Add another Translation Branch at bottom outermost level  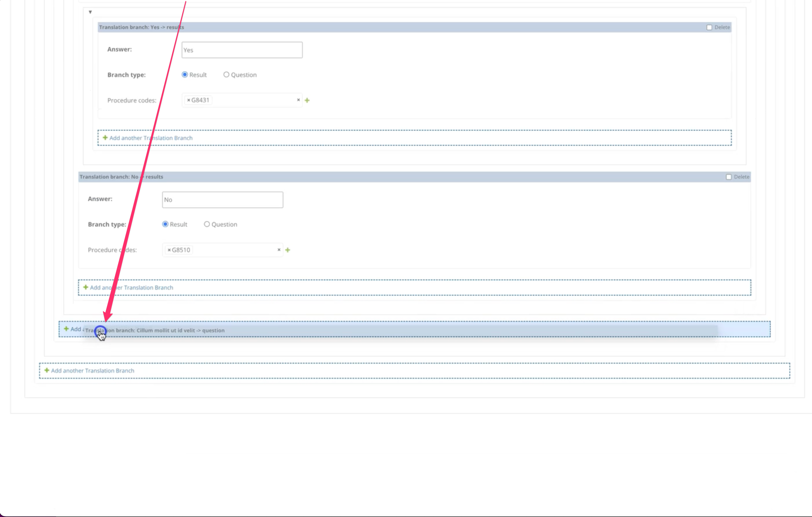[92, 371]
